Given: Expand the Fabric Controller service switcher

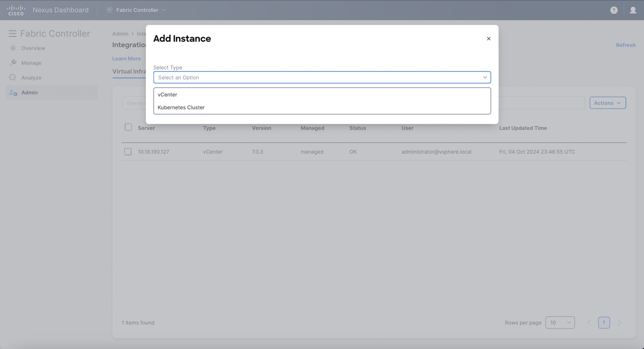Looking at the screenshot, I should click(163, 10).
